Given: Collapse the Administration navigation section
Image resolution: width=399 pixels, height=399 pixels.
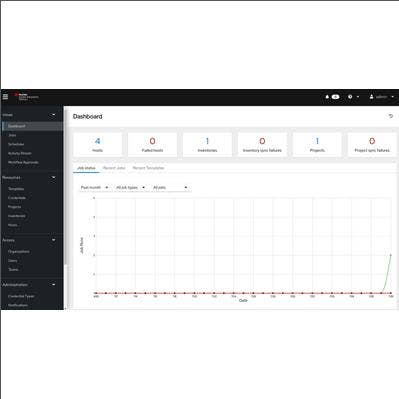Looking at the screenshot, I should click(54, 285).
